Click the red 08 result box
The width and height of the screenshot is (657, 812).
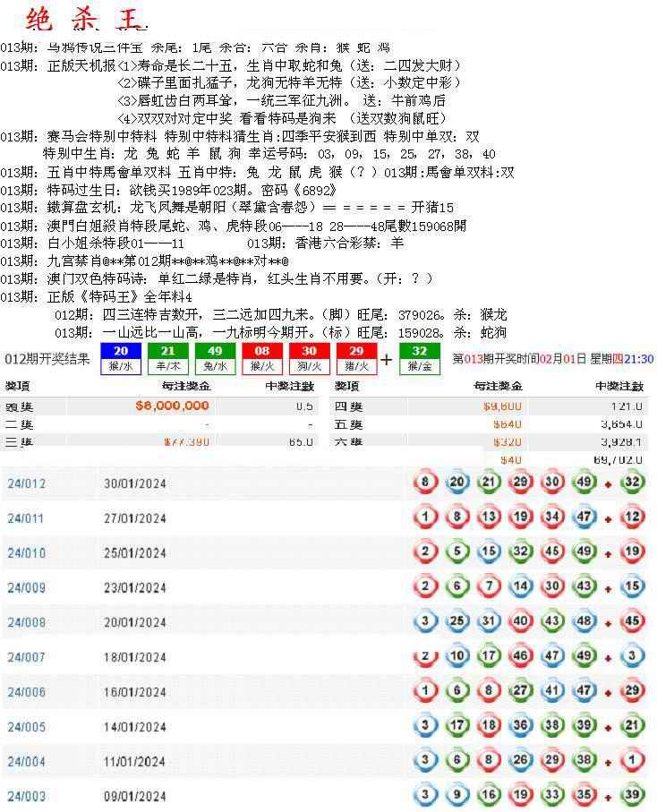point(261,358)
